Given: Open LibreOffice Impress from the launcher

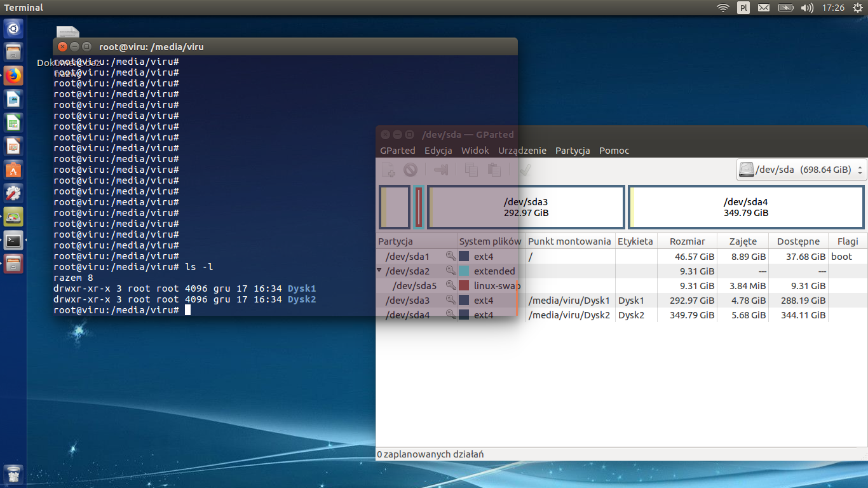Looking at the screenshot, I should [x=13, y=146].
